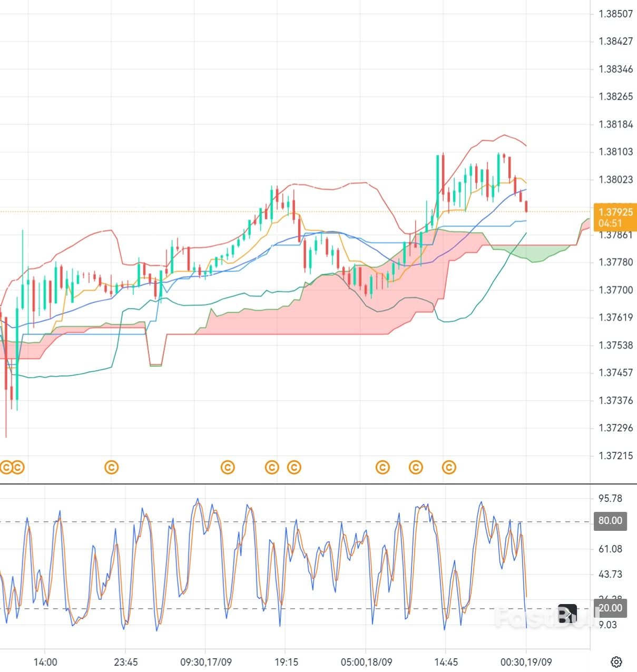Click the rightmost copyright marker after 14:45

click(x=448, y=467)
